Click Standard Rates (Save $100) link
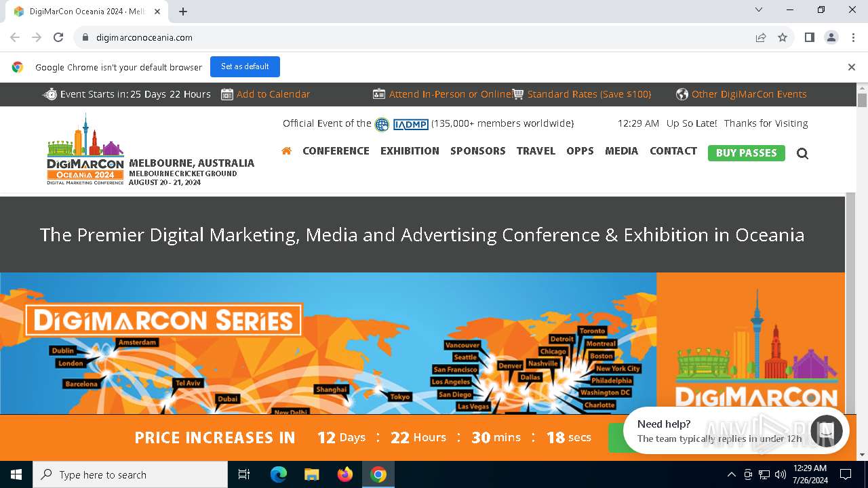868x488 pixels. coord(589,94)
